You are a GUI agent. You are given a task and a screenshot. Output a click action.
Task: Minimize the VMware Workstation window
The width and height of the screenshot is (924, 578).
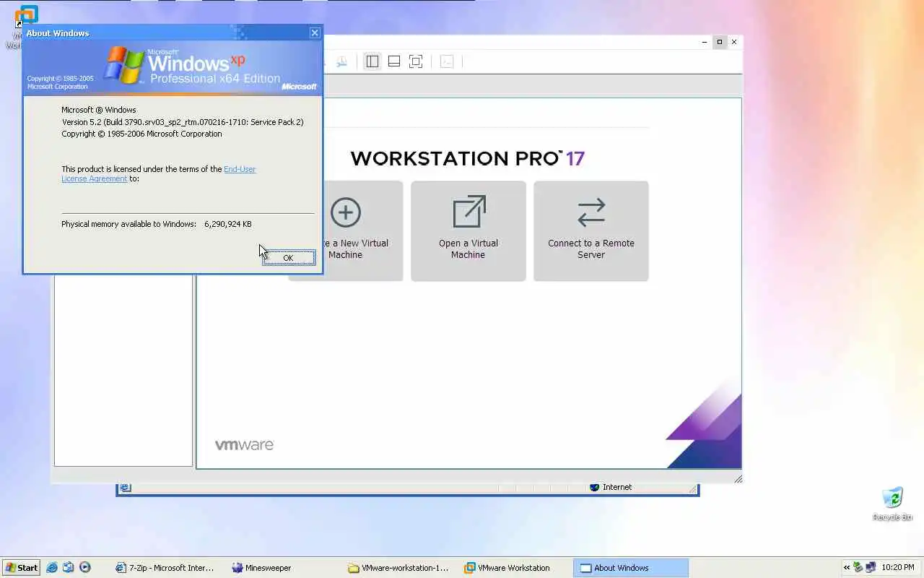pos(705,42)
